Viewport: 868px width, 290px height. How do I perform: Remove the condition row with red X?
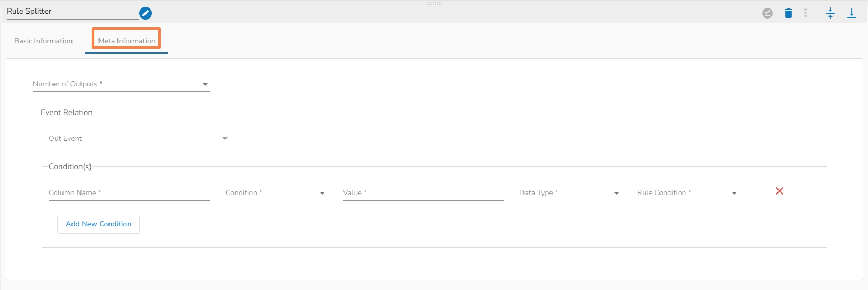(780, 191)
